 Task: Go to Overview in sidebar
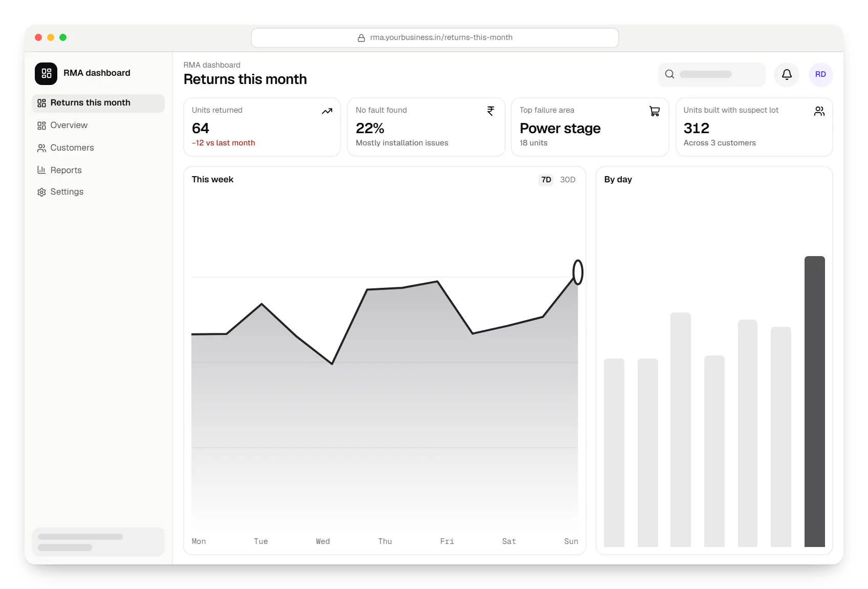coord(98,125)
